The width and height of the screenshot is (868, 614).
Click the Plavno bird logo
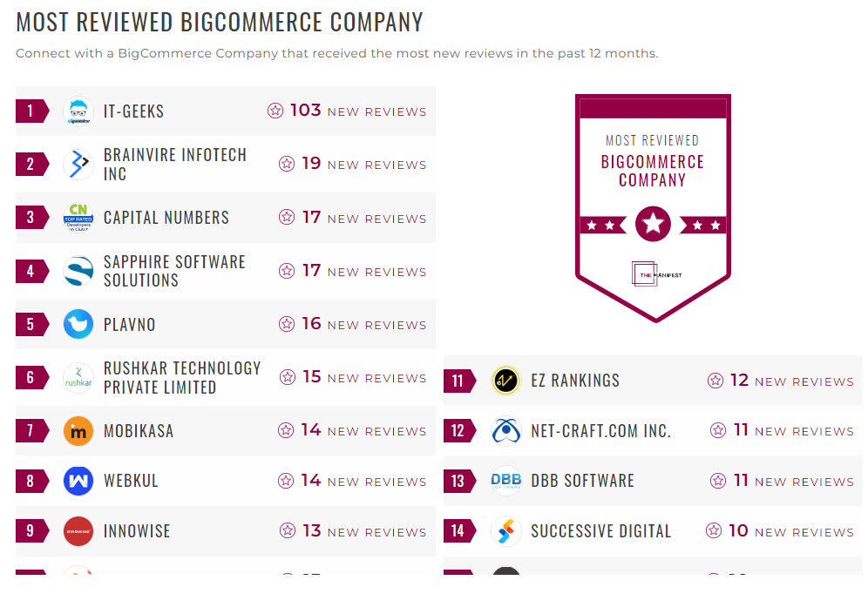(x=78, y=324)
